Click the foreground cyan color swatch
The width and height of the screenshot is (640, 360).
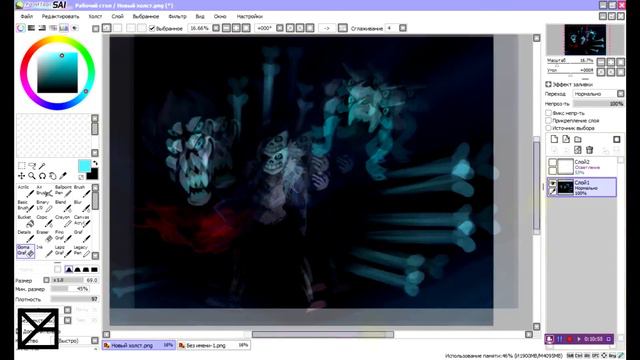(84, 166)
